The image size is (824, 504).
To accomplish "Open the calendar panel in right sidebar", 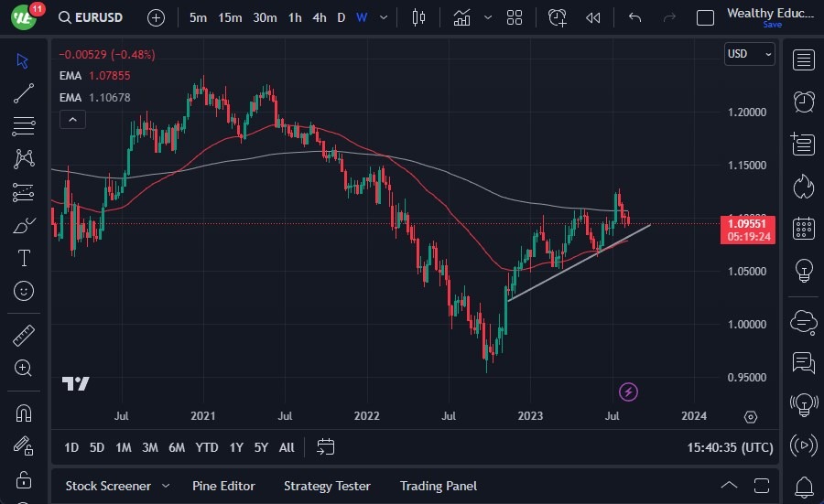I will point(804,229).
